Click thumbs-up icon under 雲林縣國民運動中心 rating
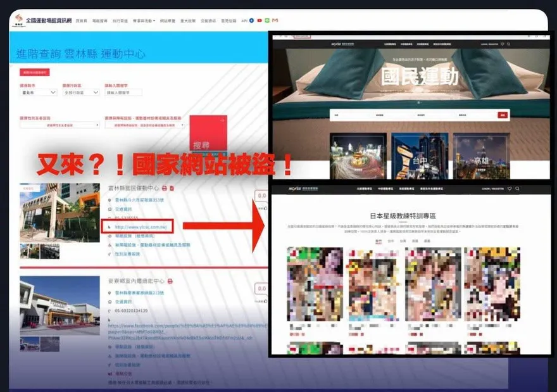557x392 pixels. (x=265, y=208)
